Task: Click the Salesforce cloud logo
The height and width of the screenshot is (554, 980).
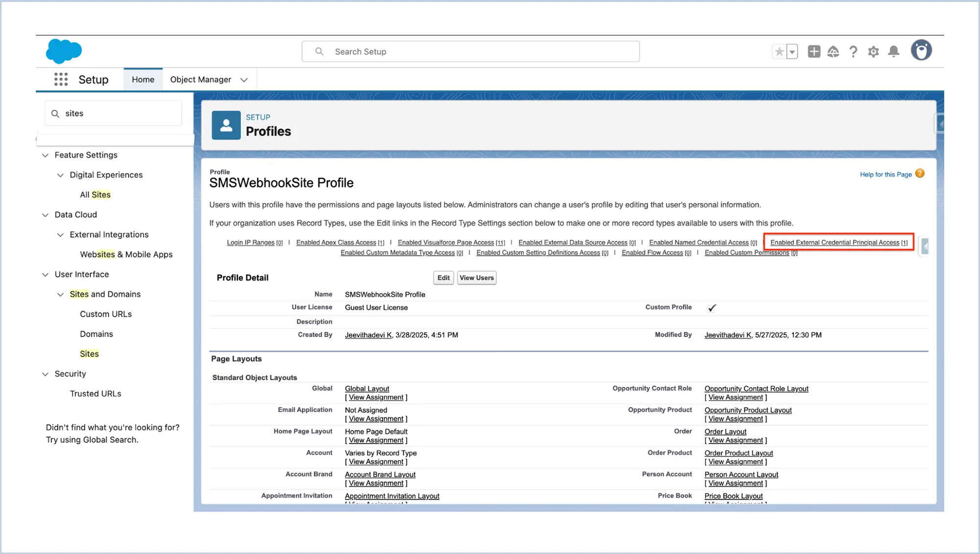Action: [x=64, y=51]
